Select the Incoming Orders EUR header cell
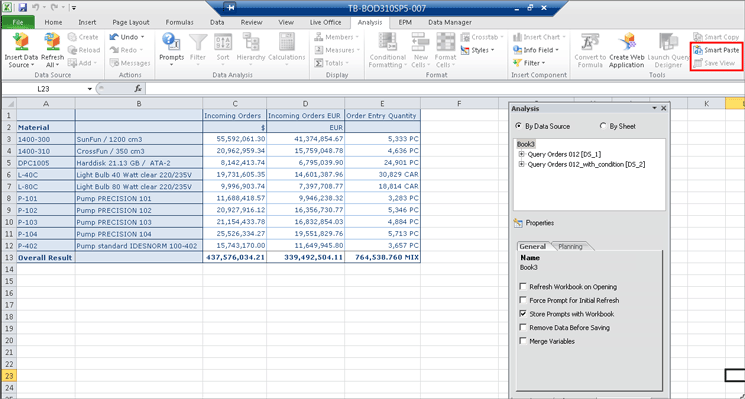Image resolution: width=745 pixels, height=399 pixels. pos(306,115)
